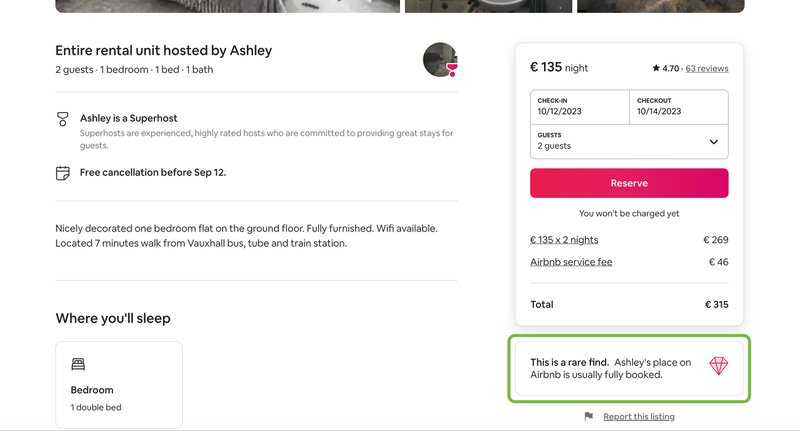Open the 63 reviews link
This screenshot has height=431, width=800.
pyautogui.click(x=707, y=69)
